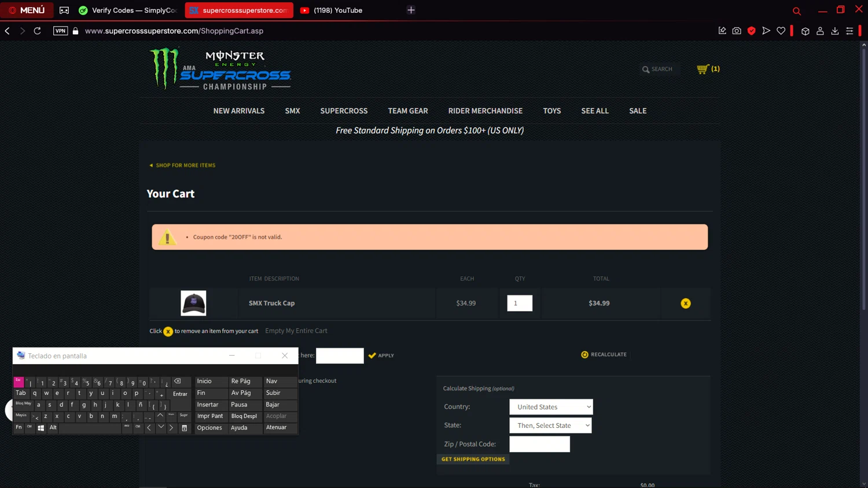The image size is (868, 488).
Task: Take a snapshot with camera icon
Action: pyautogui.click(x=737, y=31)
